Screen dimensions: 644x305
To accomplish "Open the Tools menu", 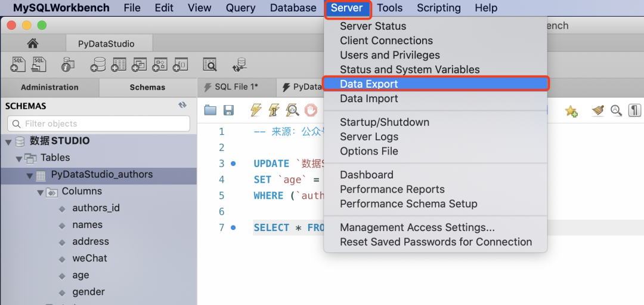I will 390,8.
